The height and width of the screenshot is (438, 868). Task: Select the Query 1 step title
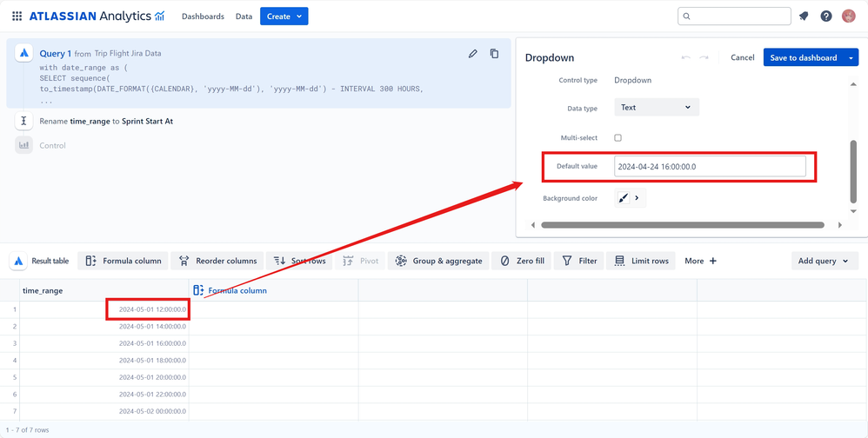56,54
